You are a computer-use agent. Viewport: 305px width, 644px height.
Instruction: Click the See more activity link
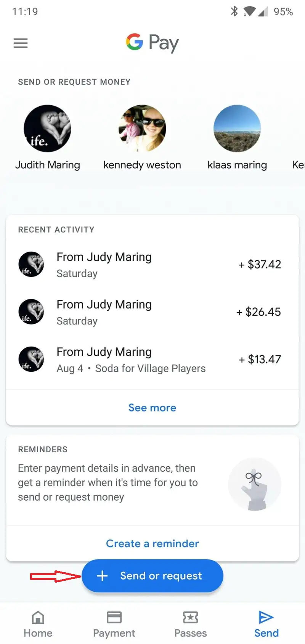click(152, 408)
